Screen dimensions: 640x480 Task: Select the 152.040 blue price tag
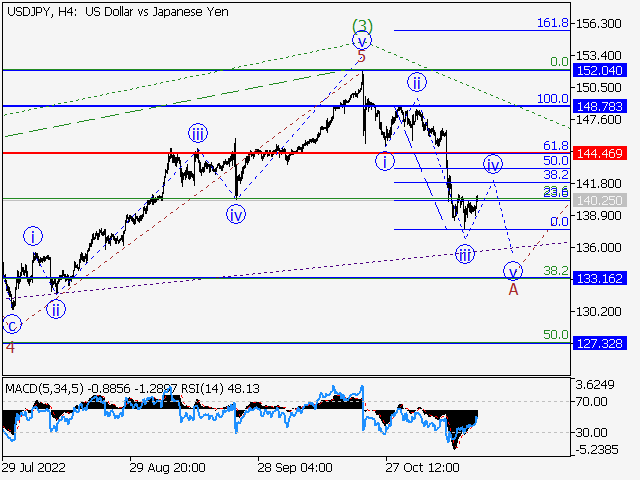(600, 70)
